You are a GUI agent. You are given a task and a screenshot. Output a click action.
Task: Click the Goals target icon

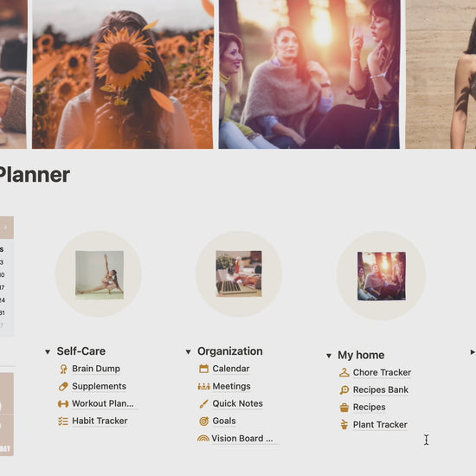coord(204,421)
